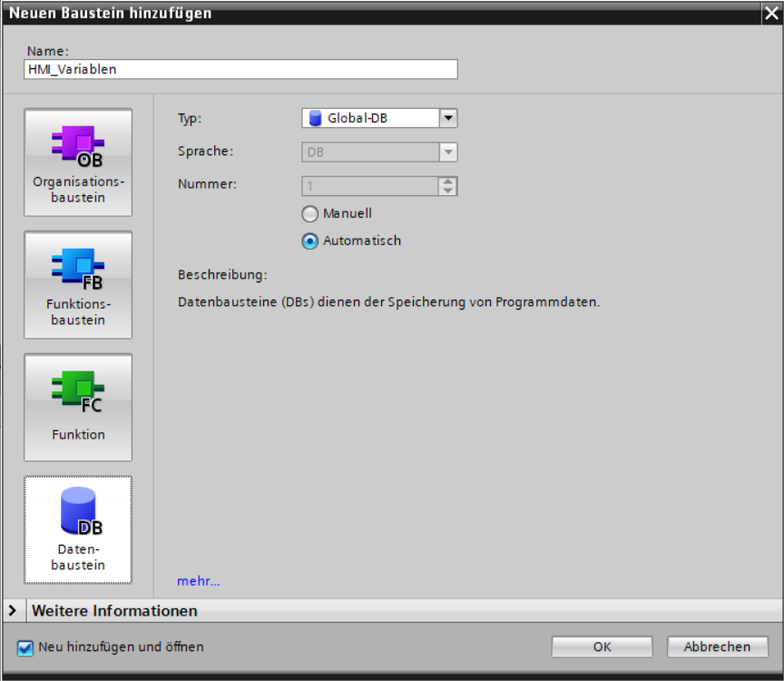Click the Name field containing HMI_Variablen
The width and height of the screenshot is (784, 681).
240,69
